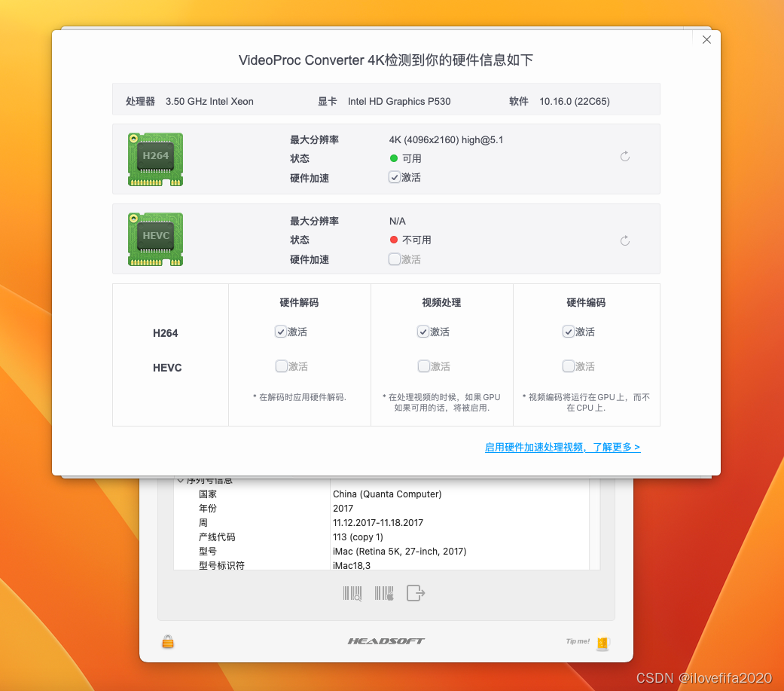
Task: Click the export icon in back window
Action: point(416,594)
